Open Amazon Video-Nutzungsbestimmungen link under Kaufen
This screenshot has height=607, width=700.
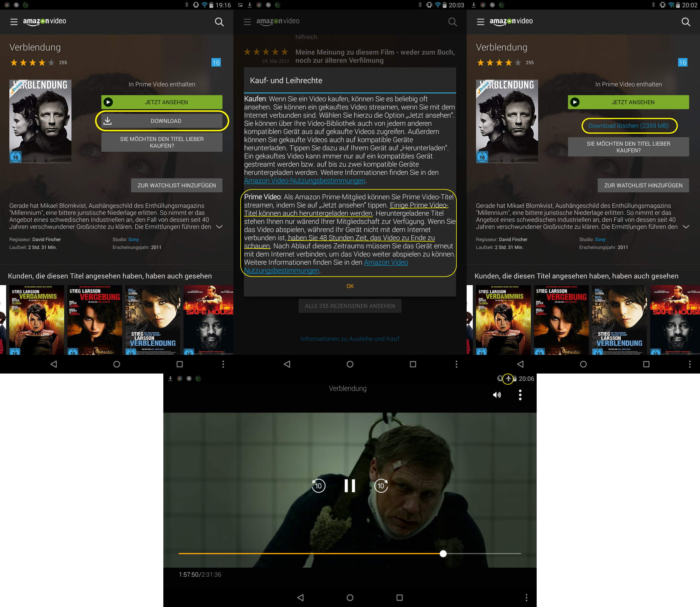(x=304, y=181)
